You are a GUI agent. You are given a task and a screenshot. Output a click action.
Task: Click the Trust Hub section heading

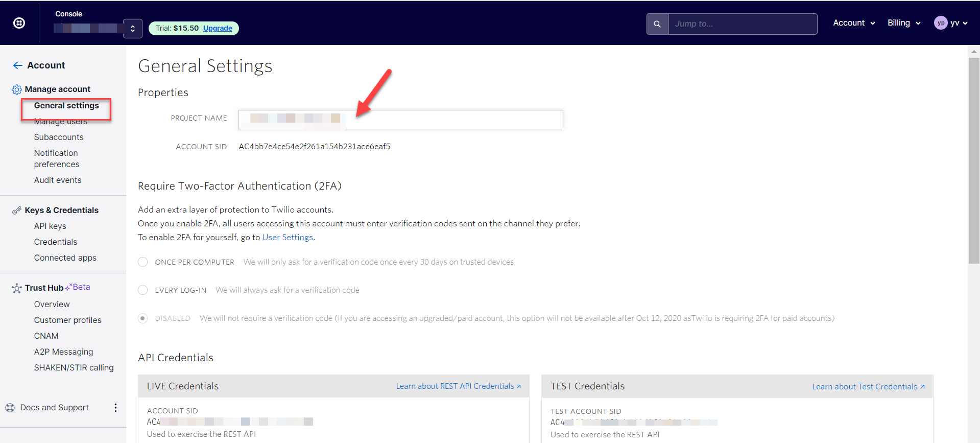point(44,288)
